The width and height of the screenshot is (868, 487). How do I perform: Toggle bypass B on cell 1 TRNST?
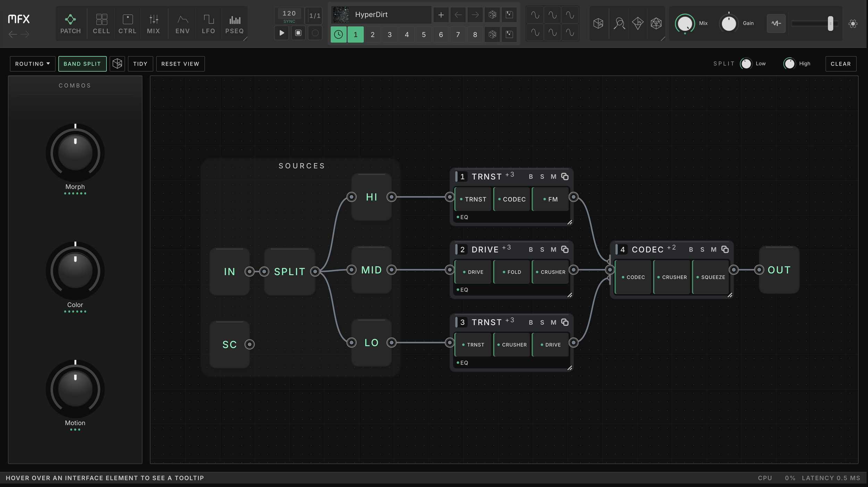(531, 177)
